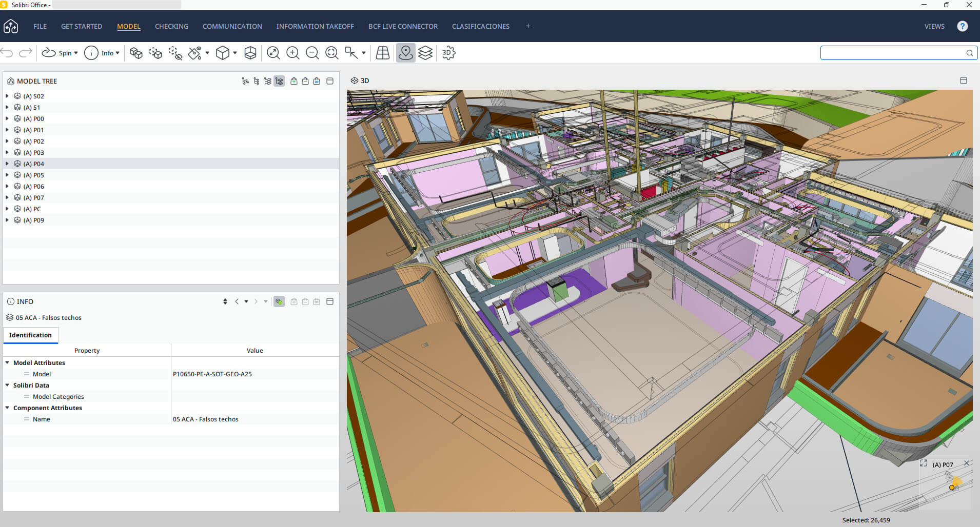
Task: Open the CHECKING tab
Action: 171,26
